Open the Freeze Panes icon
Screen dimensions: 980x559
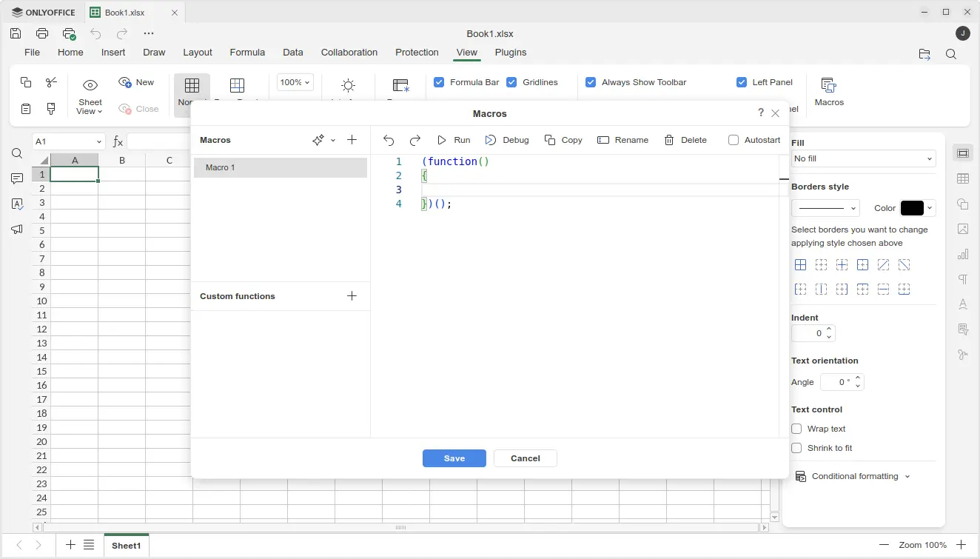tap(400, 86)
